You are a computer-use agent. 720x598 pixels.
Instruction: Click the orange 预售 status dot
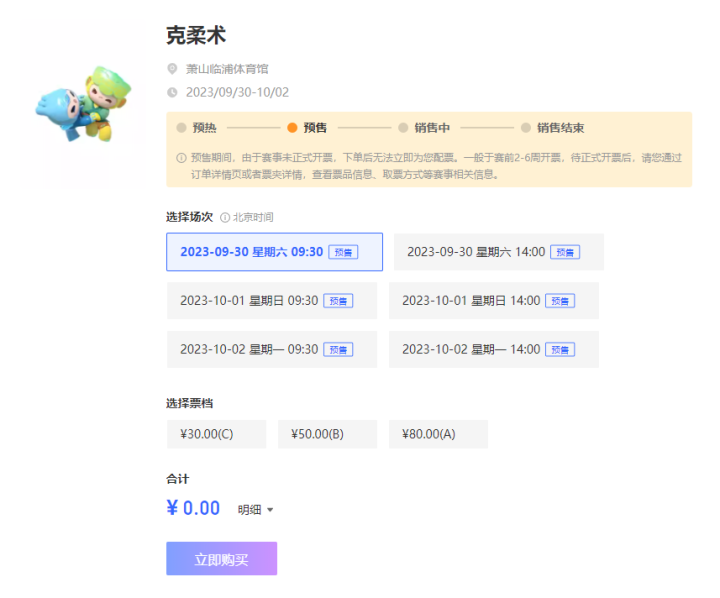(x=292, y=128)
